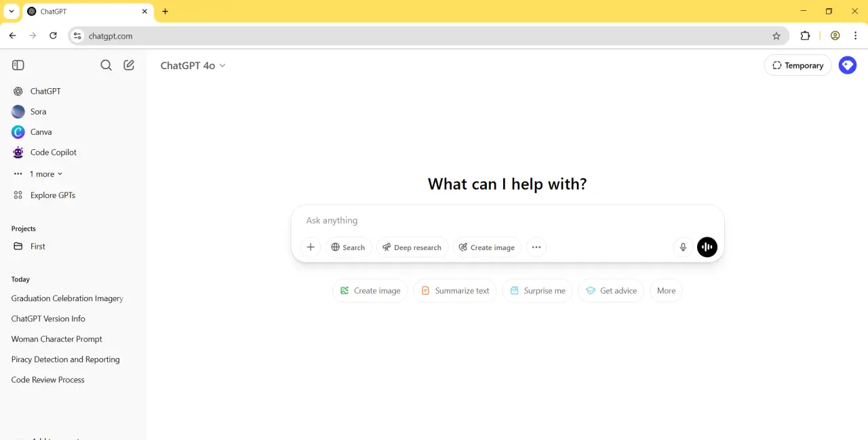868x440 pixels.
Task: Open the tab search dropdown arrow
Action: point(12,12)
